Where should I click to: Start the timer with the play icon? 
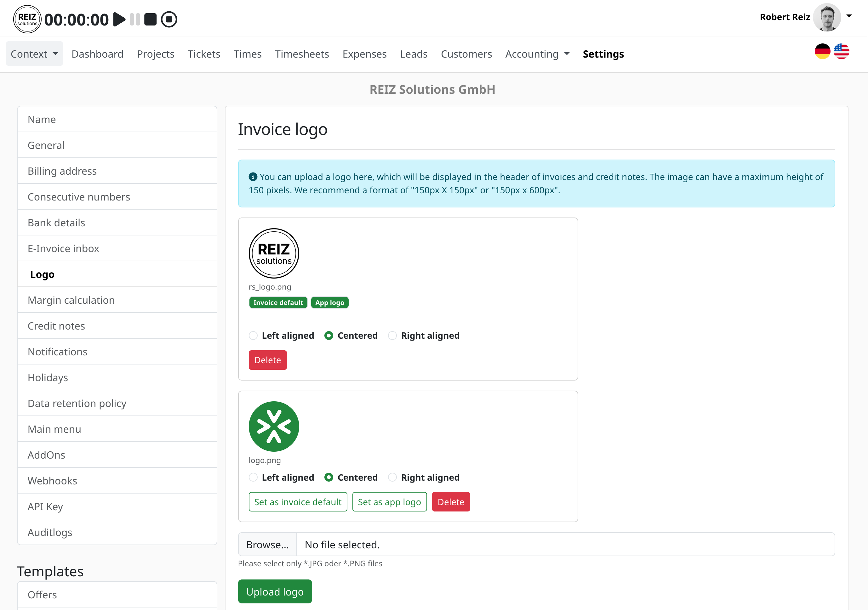[119, 19]
